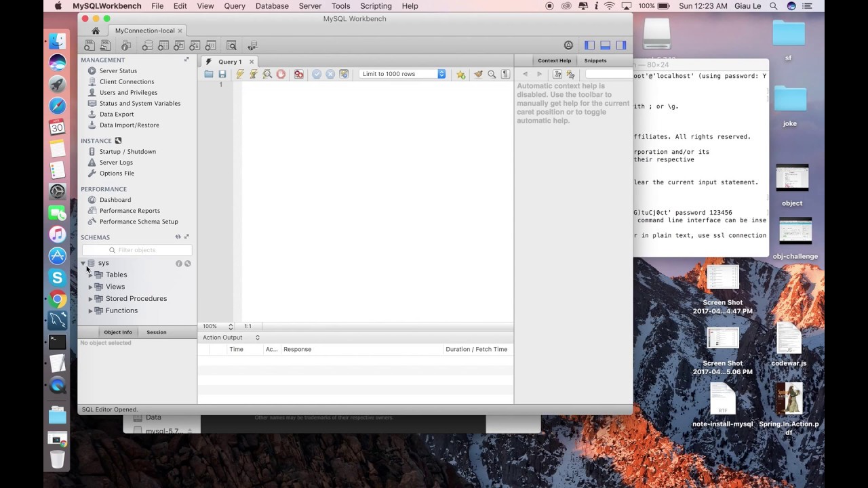Create new stored procedure toolbar icon
The height and width of the screenshot is (488, 868).
coord(195,45)
